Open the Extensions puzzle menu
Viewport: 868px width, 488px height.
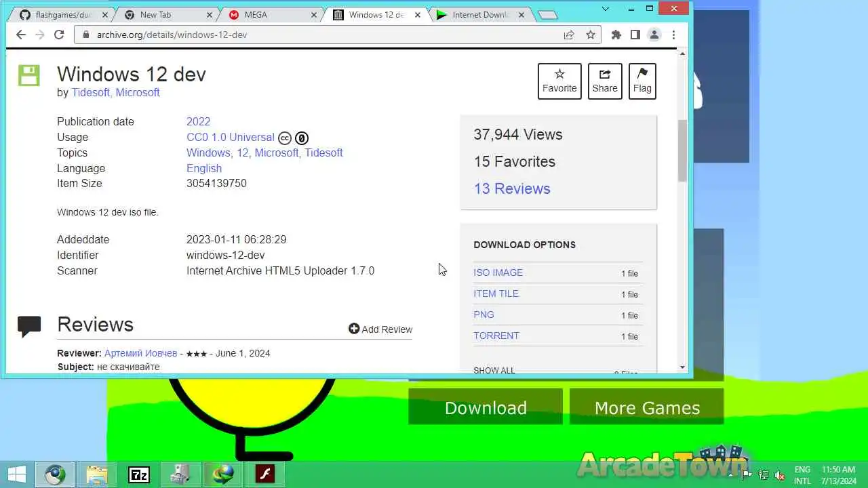coord(616,35)
